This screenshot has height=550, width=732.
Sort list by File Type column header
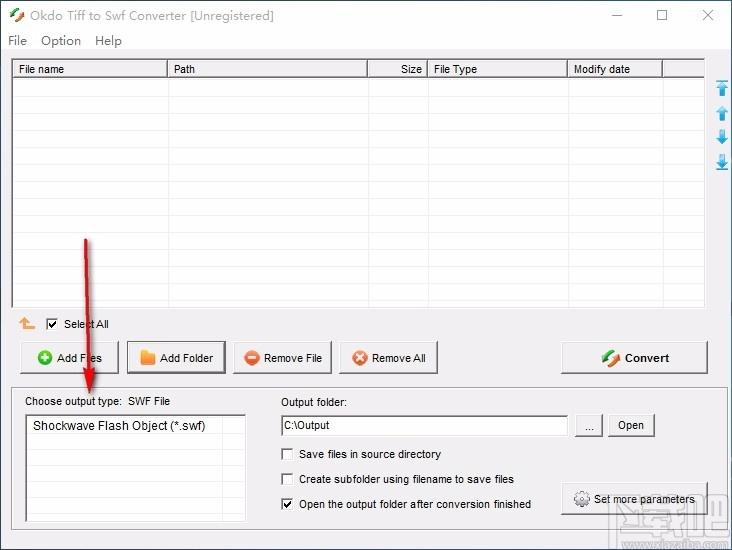coord(498,69)
